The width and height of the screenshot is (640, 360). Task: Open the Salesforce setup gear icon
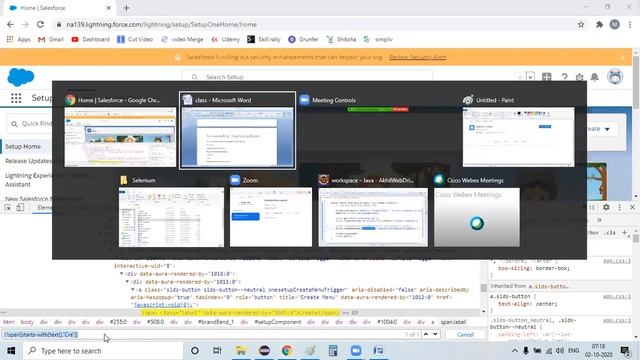pos(580,77)
